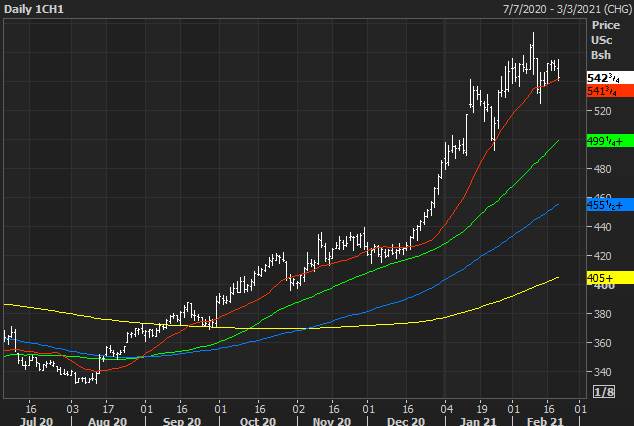Click the 17 date tick above Aug 20

[x=108, y=409]
